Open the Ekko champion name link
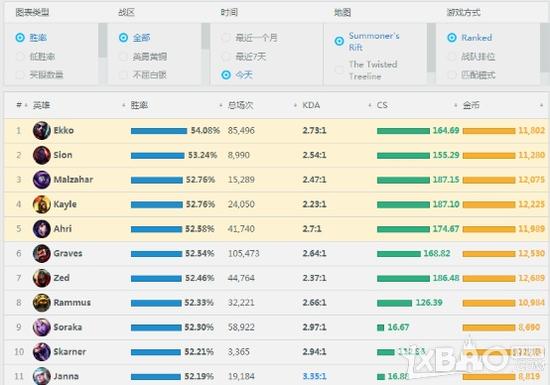The image size is (550, 385). click(63, 130)
